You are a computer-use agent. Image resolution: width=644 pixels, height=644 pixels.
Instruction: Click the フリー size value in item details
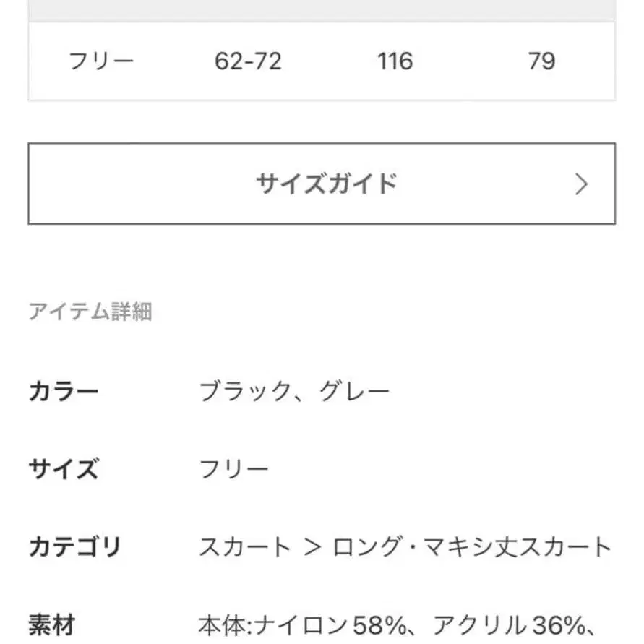pos(233,468)
